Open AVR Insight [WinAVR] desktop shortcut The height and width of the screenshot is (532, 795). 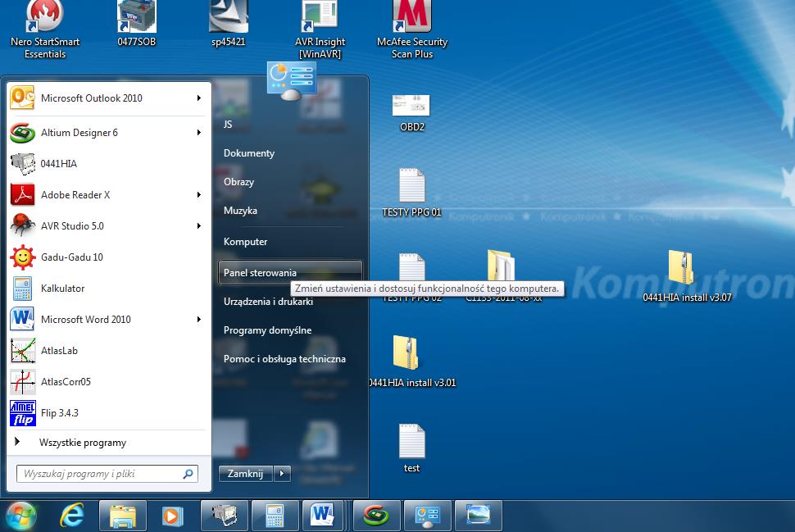(x=320, y=30)
